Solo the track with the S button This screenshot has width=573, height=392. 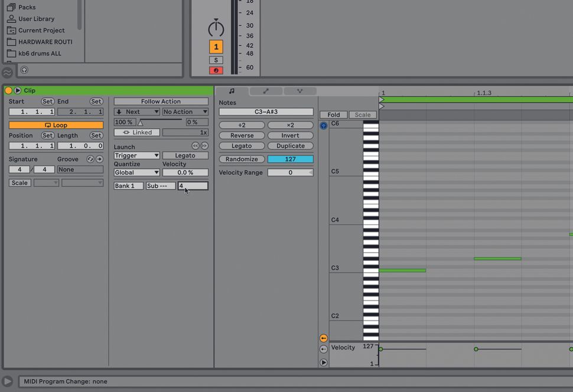[216, 59]
